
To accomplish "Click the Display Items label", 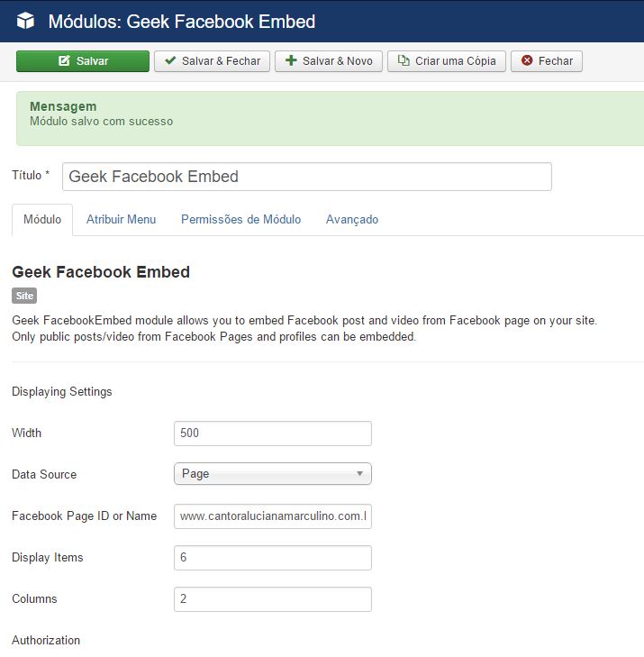I will (48, 558).
